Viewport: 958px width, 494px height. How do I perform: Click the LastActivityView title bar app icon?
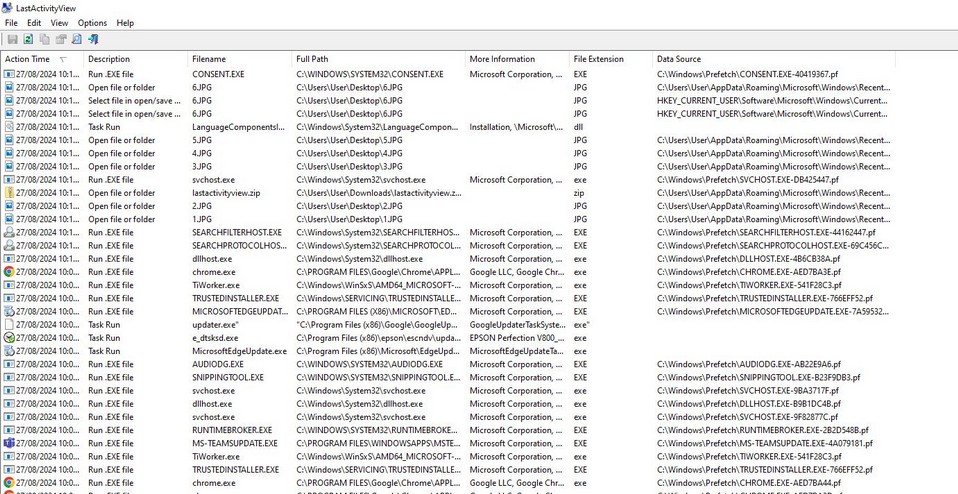7,8
